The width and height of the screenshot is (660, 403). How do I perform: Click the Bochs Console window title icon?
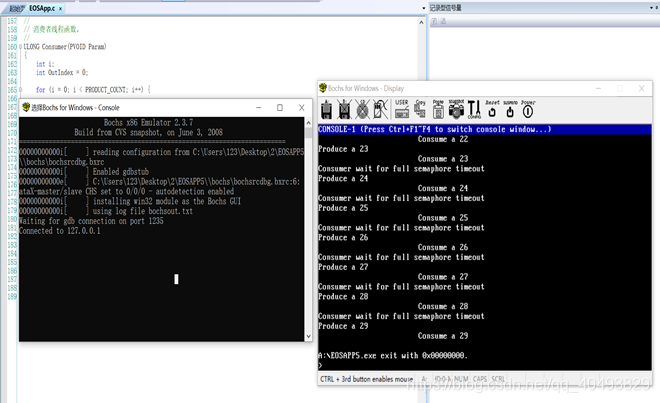[x=26, y=107]
